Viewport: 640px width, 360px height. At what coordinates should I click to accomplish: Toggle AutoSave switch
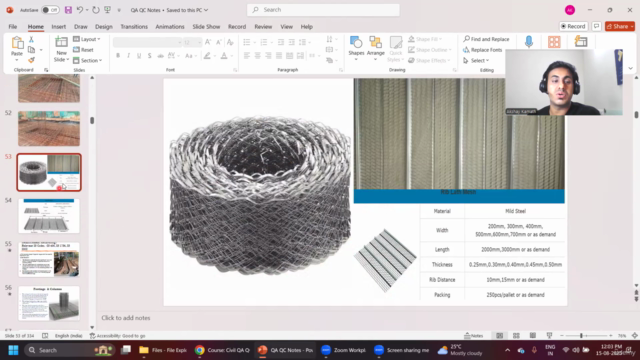50,10
